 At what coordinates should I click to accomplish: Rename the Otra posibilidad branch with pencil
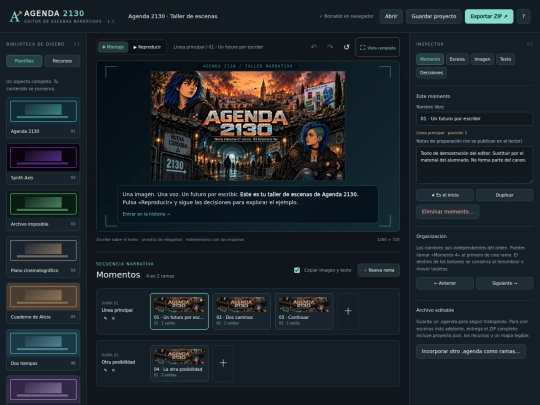(x=105, y=370)
